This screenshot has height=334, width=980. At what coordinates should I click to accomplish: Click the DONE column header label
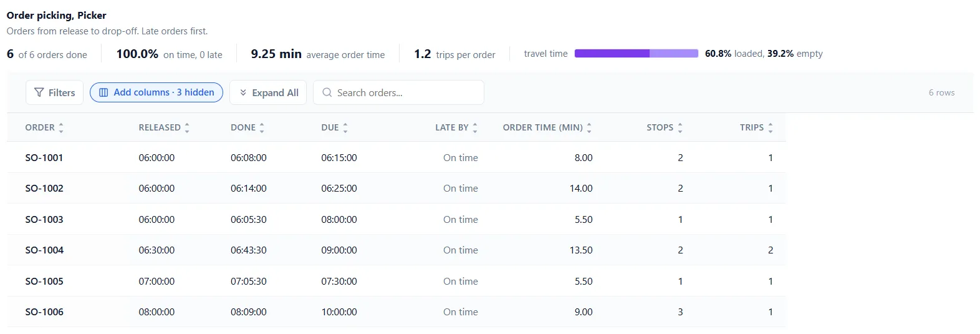pyautogui.click(x=243, y=127)
